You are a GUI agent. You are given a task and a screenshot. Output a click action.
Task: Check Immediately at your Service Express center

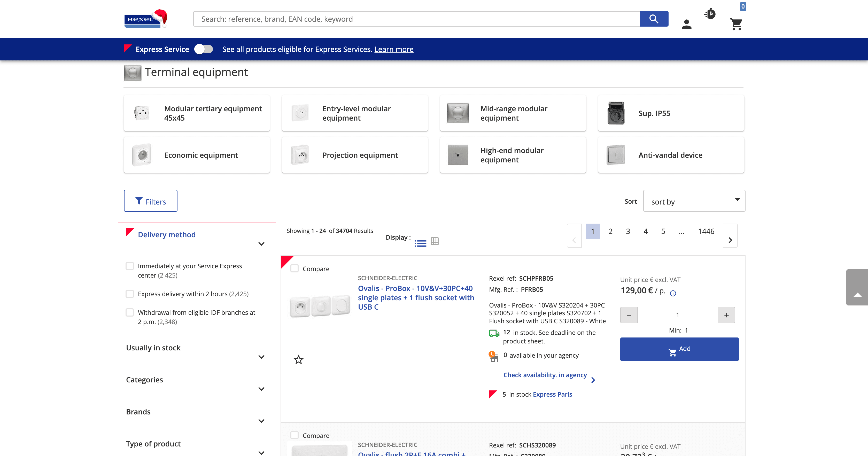[x=130, y=266]
